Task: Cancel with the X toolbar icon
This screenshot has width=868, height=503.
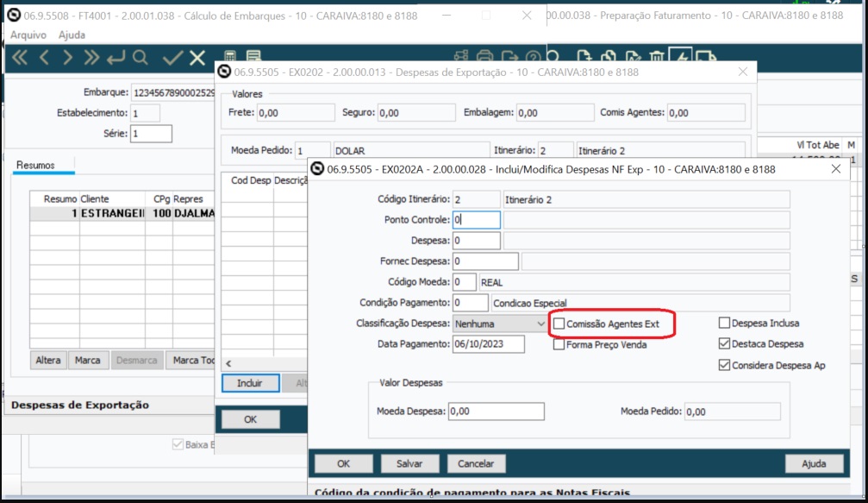Action: click(x=197, y=58)
